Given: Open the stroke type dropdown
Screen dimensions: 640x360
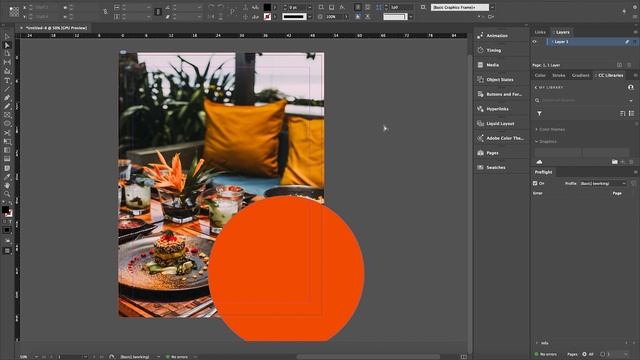Looking at the screenshot, I should click(x=310, y=17).
